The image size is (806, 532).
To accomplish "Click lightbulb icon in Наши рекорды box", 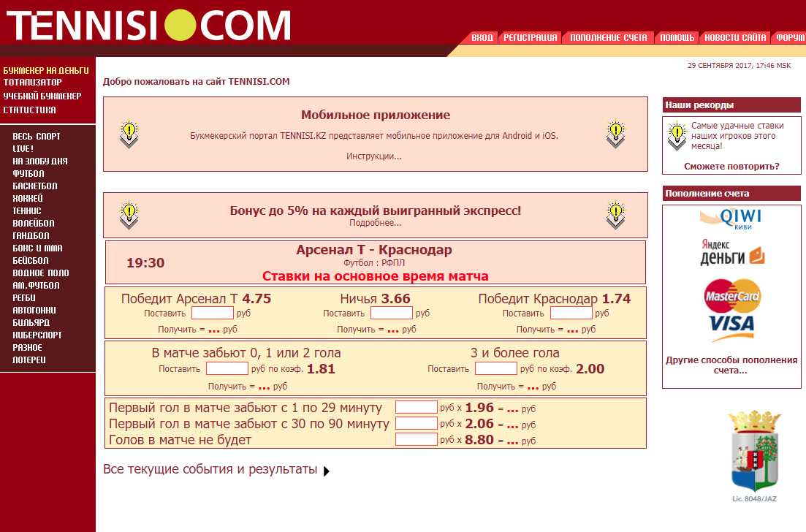I will 677,135.
